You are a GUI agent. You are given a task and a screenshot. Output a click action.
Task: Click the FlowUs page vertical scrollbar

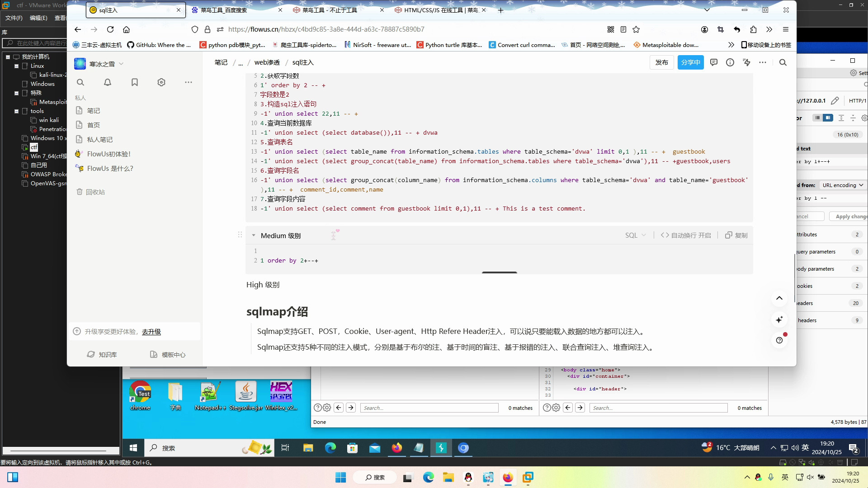pyautogui.click(x=794, y=279)
